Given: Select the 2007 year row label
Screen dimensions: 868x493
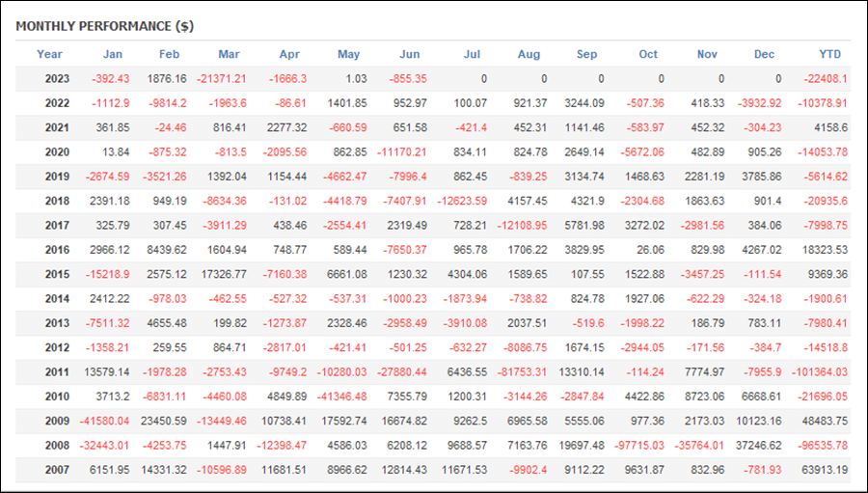Looking at the screenshot, I should point(57,470).
